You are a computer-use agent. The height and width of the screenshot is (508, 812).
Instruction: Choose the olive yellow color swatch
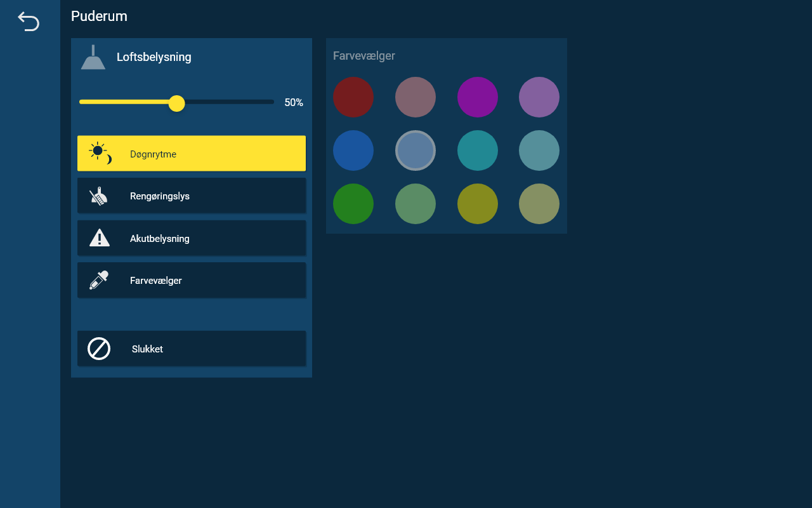pos(478,204)
